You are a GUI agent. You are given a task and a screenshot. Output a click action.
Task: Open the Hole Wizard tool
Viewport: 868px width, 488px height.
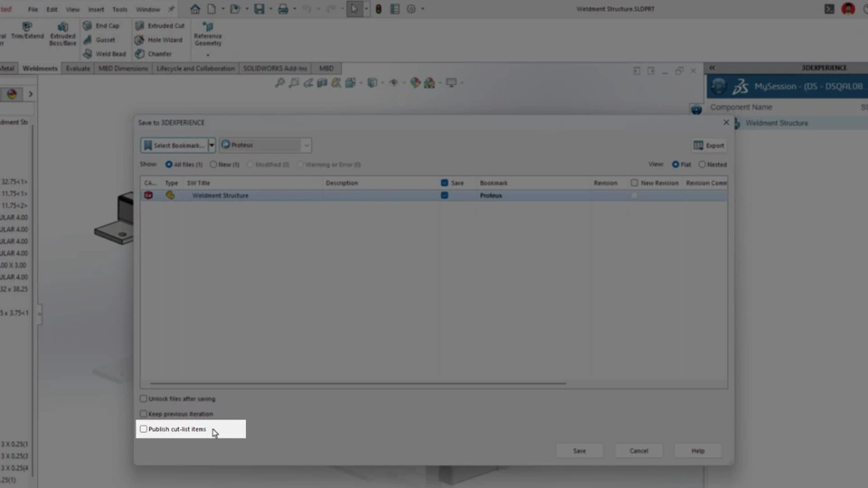[159, 40]
